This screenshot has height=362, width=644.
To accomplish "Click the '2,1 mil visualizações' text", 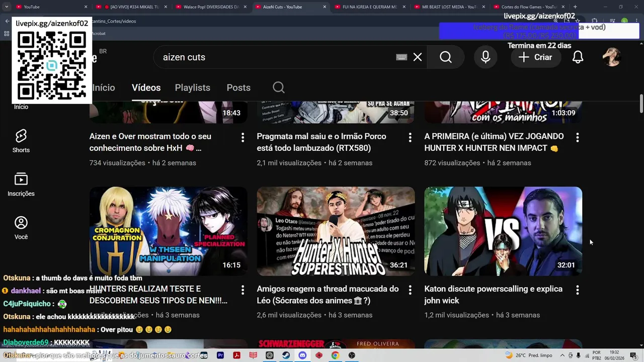I will click(289, 163).
